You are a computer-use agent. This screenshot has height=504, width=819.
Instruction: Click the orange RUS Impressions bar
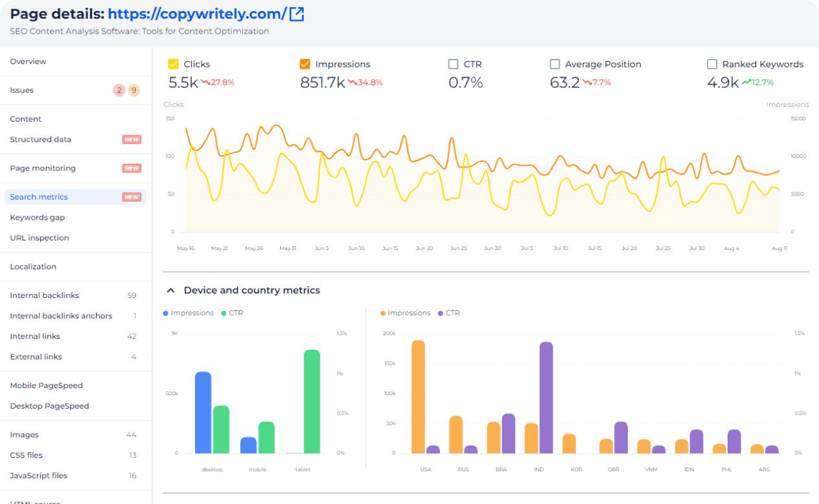tap(456, 435)
